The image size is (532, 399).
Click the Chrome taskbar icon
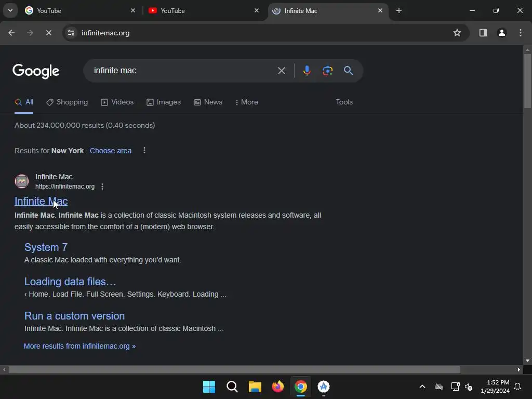tap(301, 387)
